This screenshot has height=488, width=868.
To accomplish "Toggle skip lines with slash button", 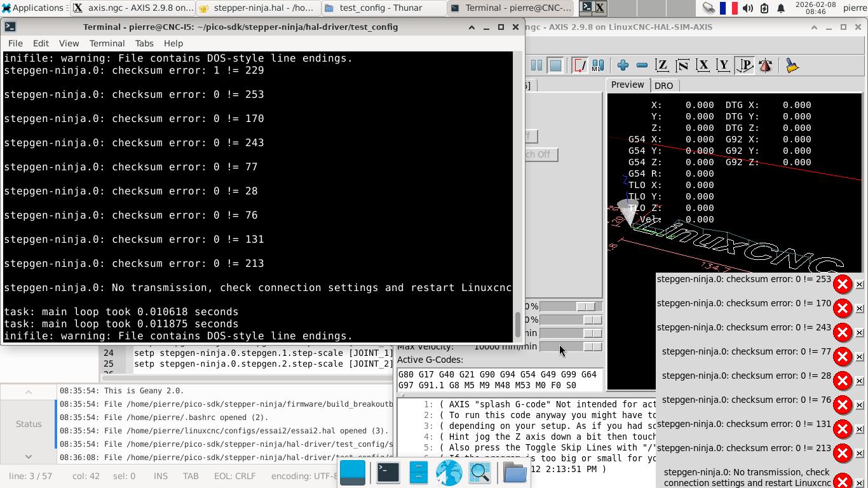I will pyautogui.click(x=580, y=65).
